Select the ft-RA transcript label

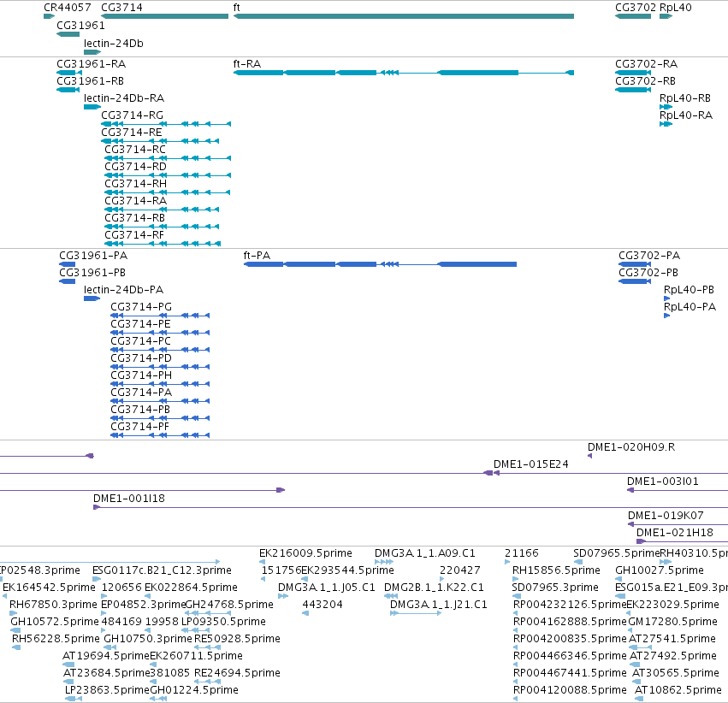coord(247,64)
